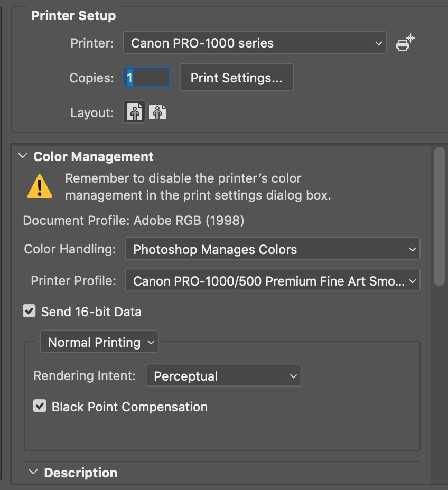Image resolution: width=448 pixels, height=490 pixels.
Task: Collapse the Description section
Action: (33, 472)
